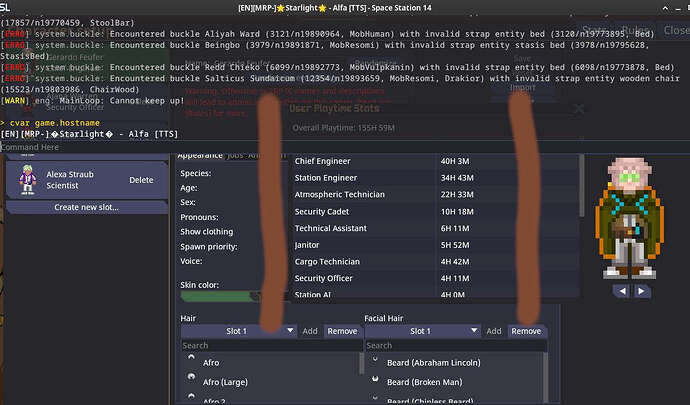Click Create new slot button
This screenshot has width=690, height=405.
pyautogui.click(x=86, y=207)
